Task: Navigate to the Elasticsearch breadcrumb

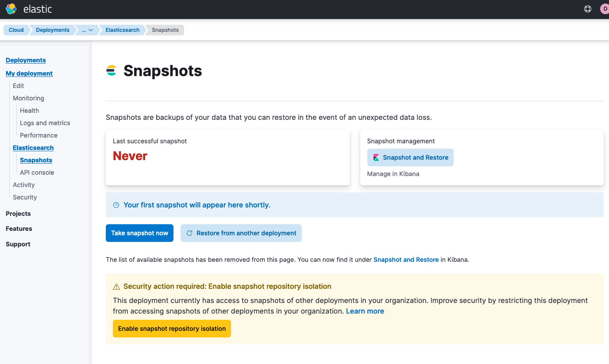Action: tap(122, 30)
